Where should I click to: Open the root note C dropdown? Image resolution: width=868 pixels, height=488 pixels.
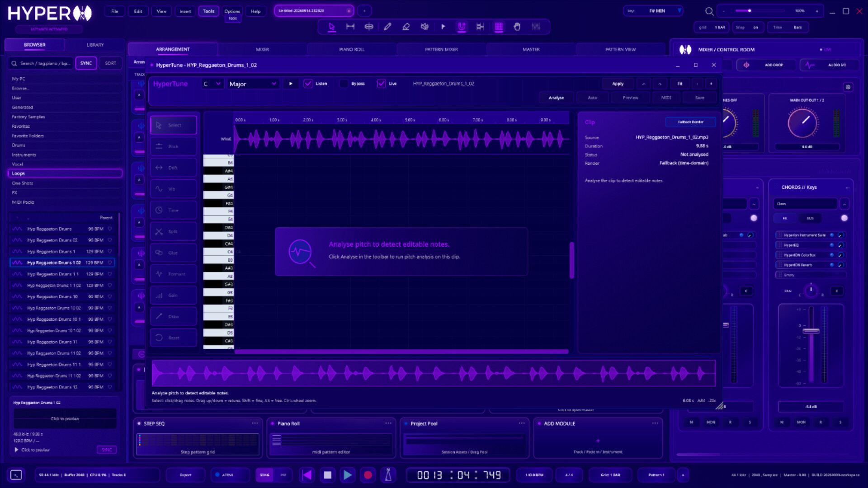[x=212, y=84]
